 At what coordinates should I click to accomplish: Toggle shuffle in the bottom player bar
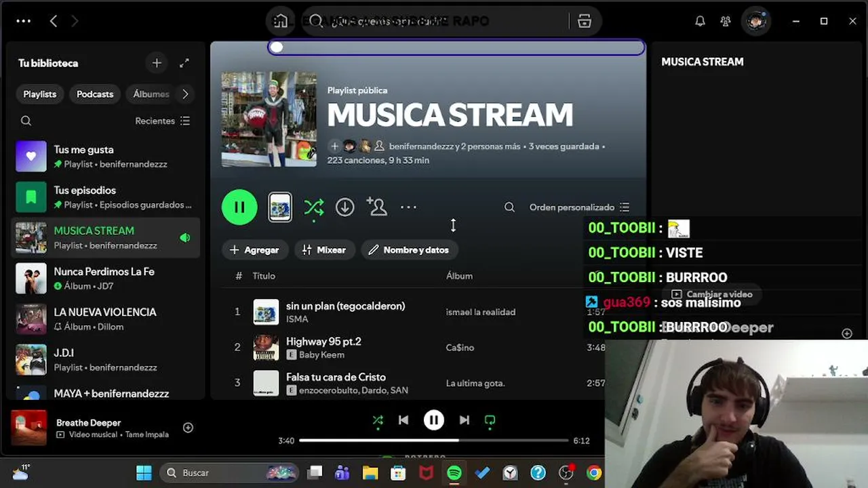pyautogui.click(x=378, y=421)
